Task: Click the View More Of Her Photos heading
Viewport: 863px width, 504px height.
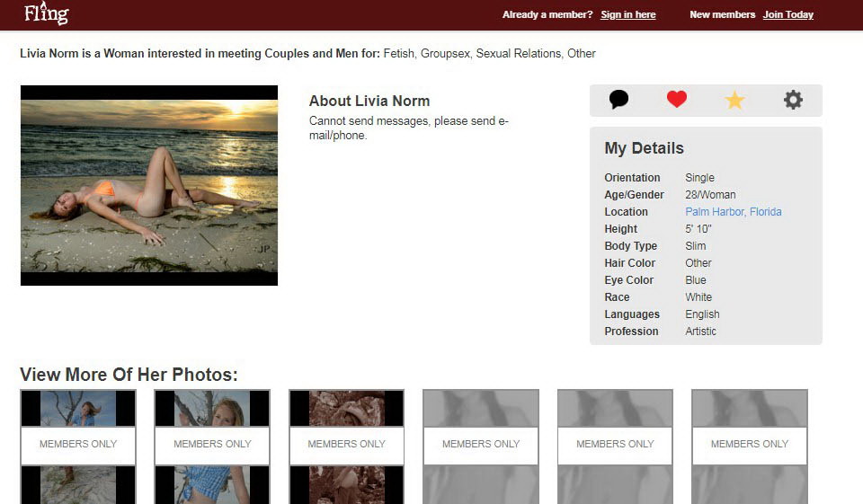Action: tap(129, 375)
